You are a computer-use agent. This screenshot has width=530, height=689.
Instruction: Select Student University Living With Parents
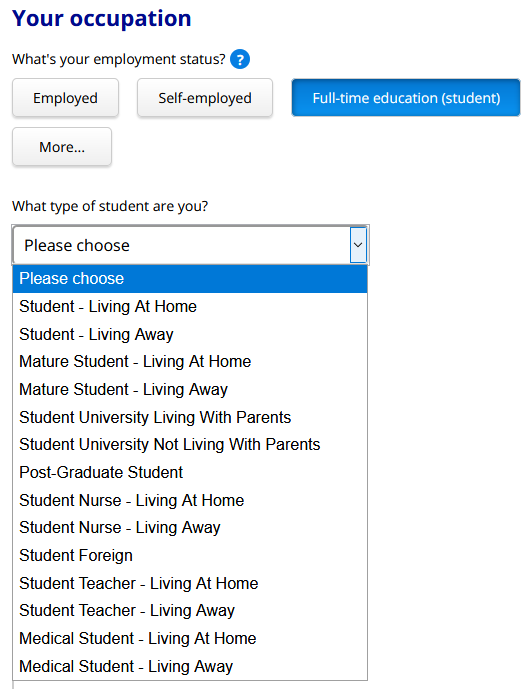[190, 417]
